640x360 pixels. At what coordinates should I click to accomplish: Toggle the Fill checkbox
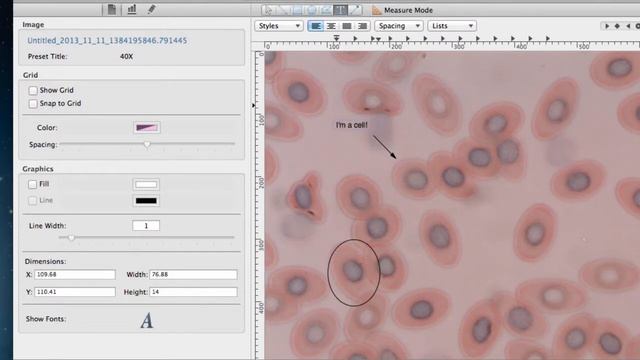[33, 184]
